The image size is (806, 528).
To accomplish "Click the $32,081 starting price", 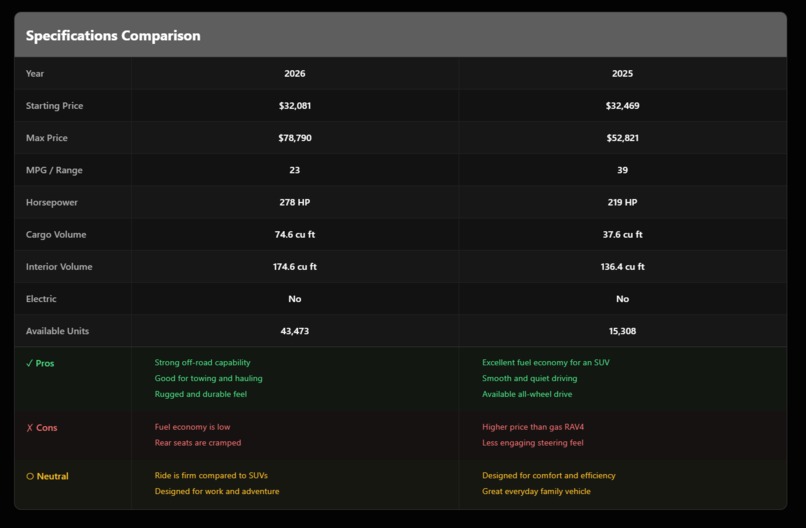I will [x=295, y=106].
